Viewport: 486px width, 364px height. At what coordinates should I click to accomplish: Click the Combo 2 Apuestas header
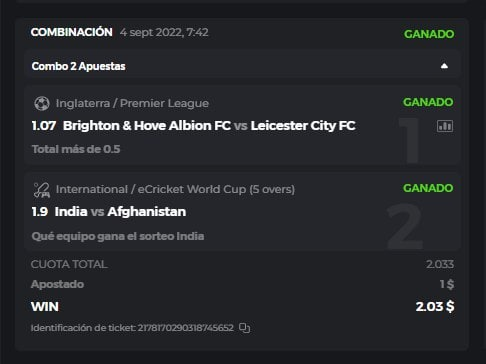coord(78,66)
